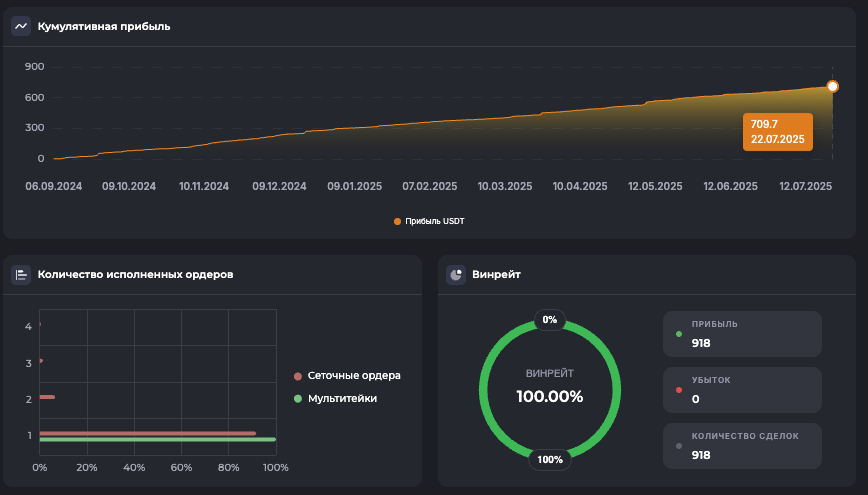Toggle the Прибыль USDT legend label

(435, 221)
